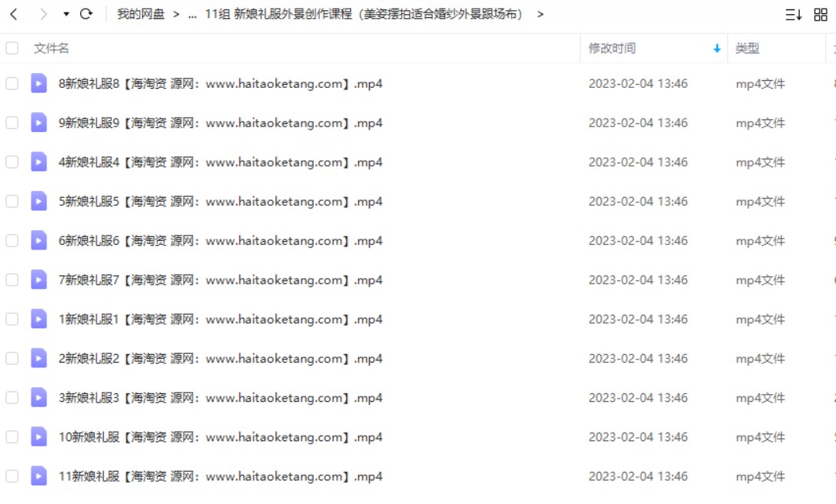The image size is (836, 504).
Task: Open the sort order icon
Action: click(794, 14)
